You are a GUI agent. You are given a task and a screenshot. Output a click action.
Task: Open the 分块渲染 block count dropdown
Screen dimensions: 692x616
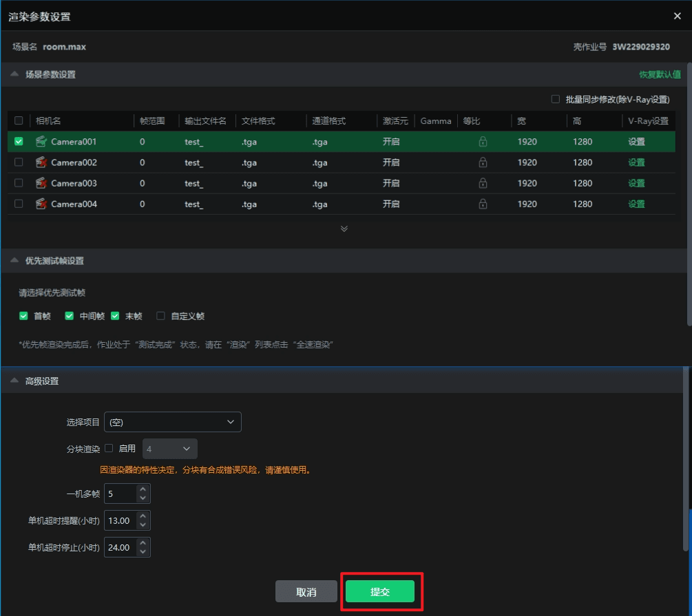[169, 449]
